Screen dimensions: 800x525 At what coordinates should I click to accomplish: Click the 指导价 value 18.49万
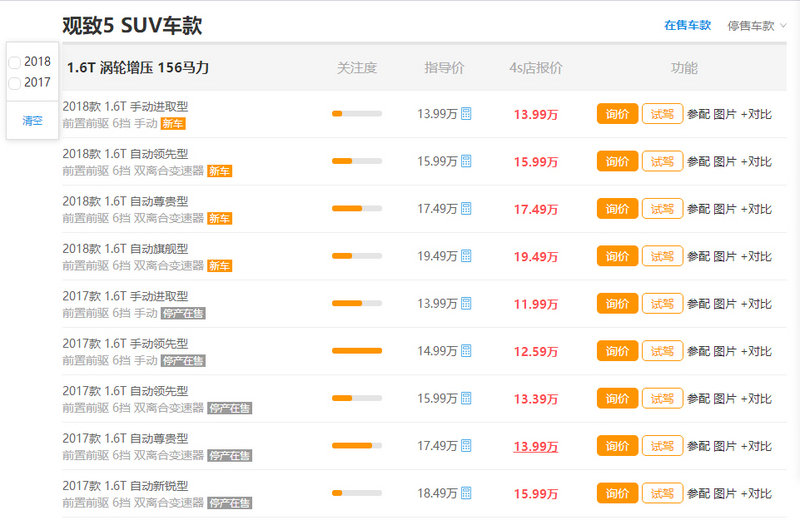coord(437,493)
